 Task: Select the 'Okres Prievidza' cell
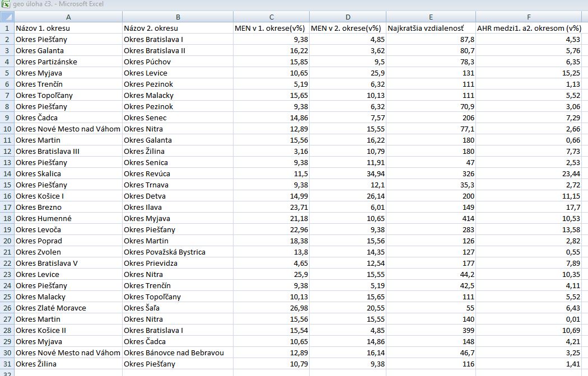[x=178, y=264]
